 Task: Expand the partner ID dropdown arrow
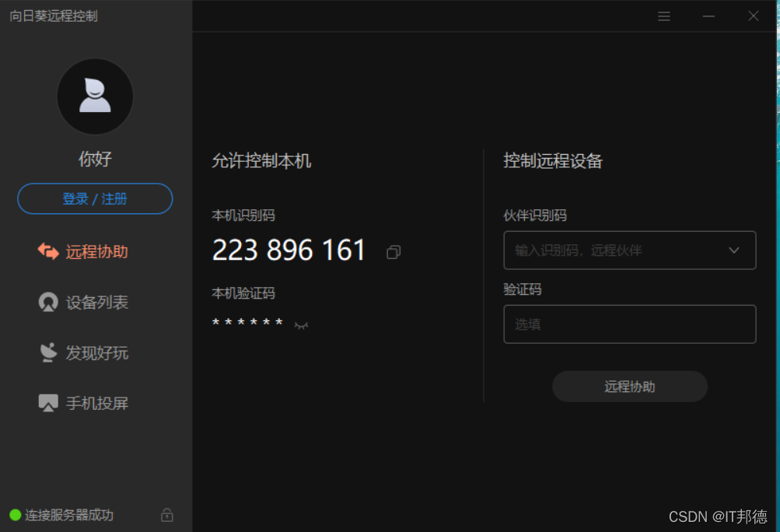click(x=734, y=250)
